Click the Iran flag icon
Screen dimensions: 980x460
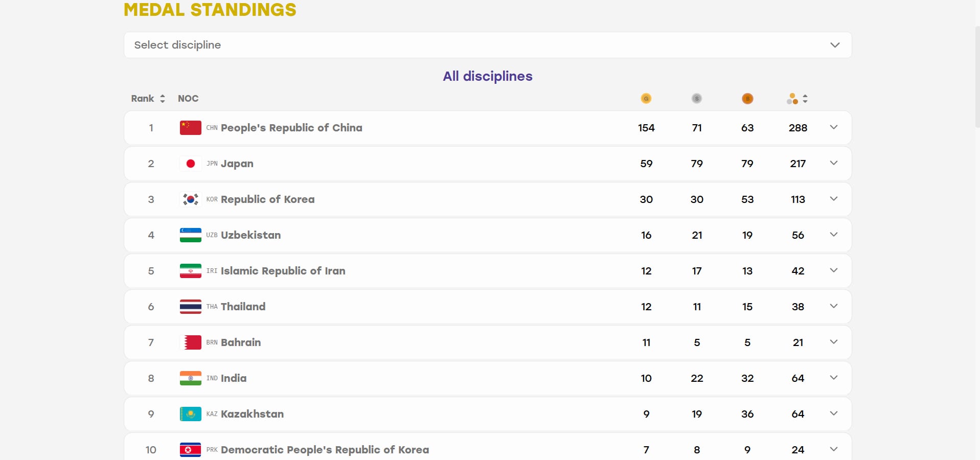(x=191, y=271)
